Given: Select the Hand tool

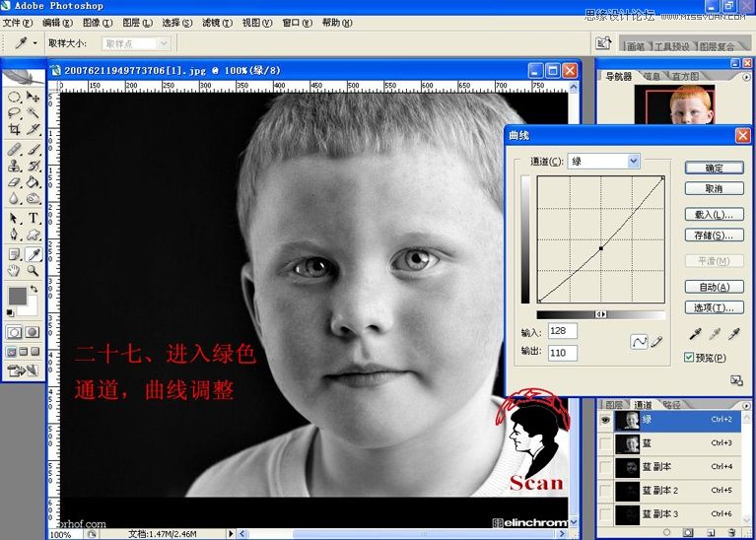Looking at the screenshot, I should pos(14,270).
